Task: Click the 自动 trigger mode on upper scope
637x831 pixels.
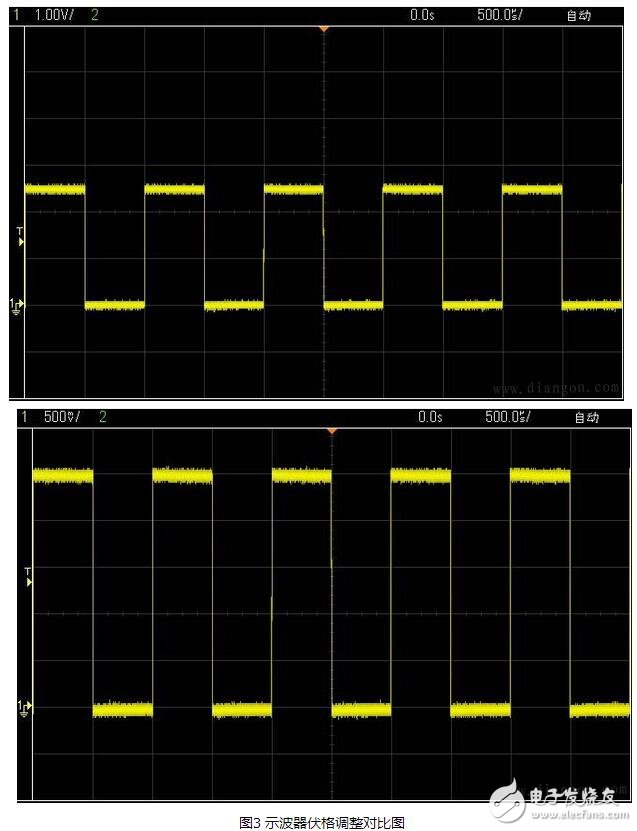Action: click(x=578, y=15)
